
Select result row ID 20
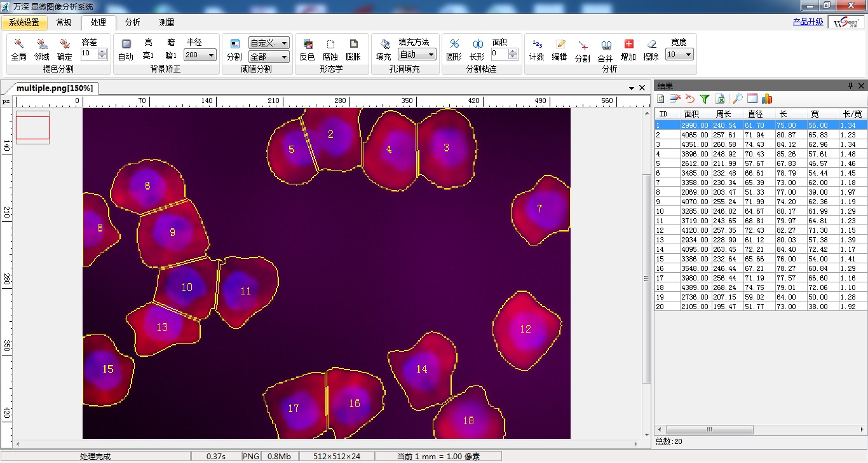coord(761,307)
